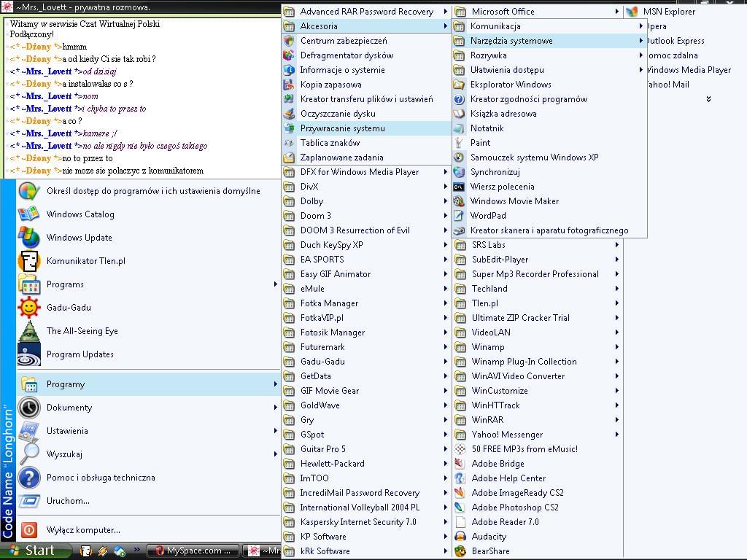Click the BearShare icon
Screen dimensions: 747x560
(x=460, y=551)
